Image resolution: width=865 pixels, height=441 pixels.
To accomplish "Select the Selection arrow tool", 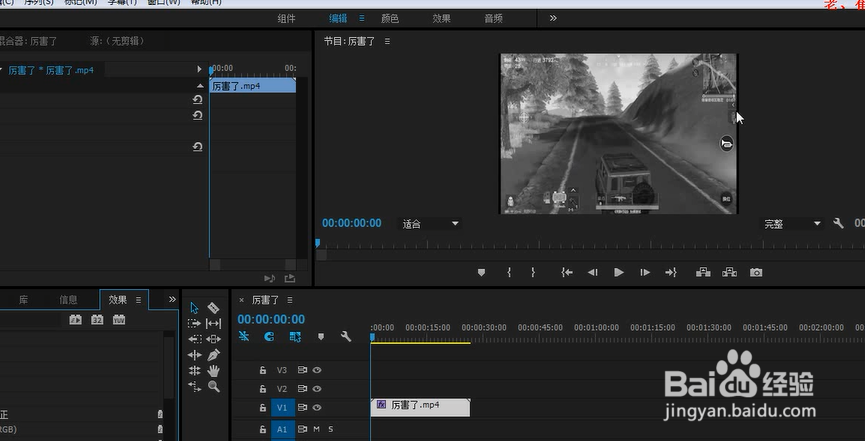I will pos(194,308).
